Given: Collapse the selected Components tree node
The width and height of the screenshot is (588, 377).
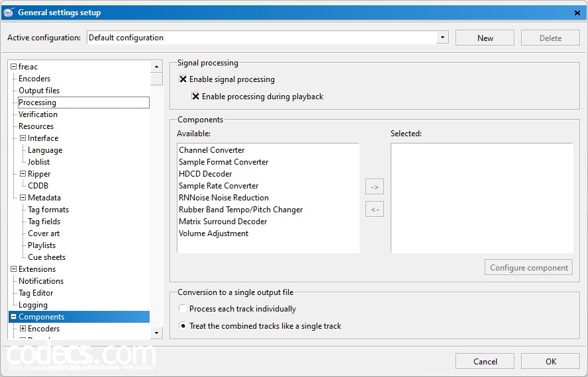Looking at the screenshot, I should 14,317.
